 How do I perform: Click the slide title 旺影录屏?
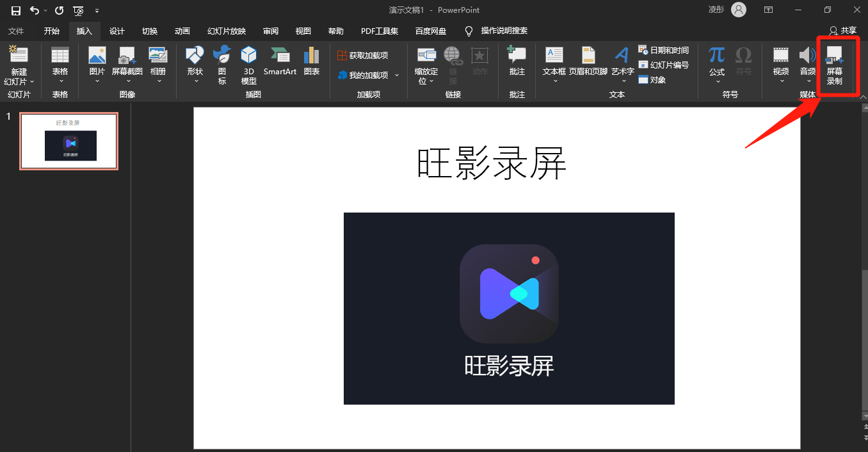pos(492,164)
